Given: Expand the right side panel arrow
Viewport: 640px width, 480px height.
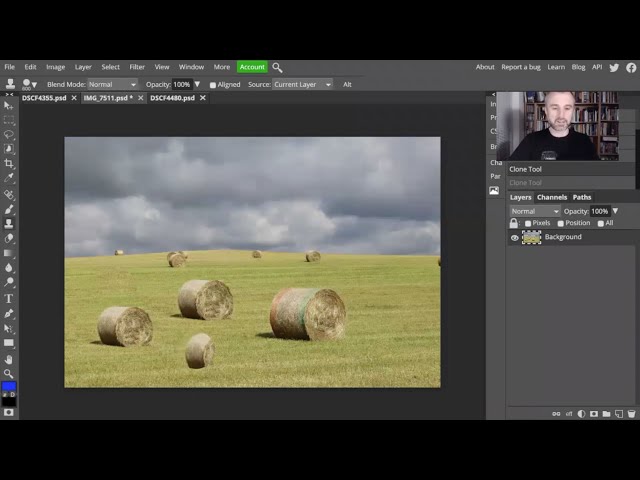Looking at the screenshot, I should (x=493, y=94).
